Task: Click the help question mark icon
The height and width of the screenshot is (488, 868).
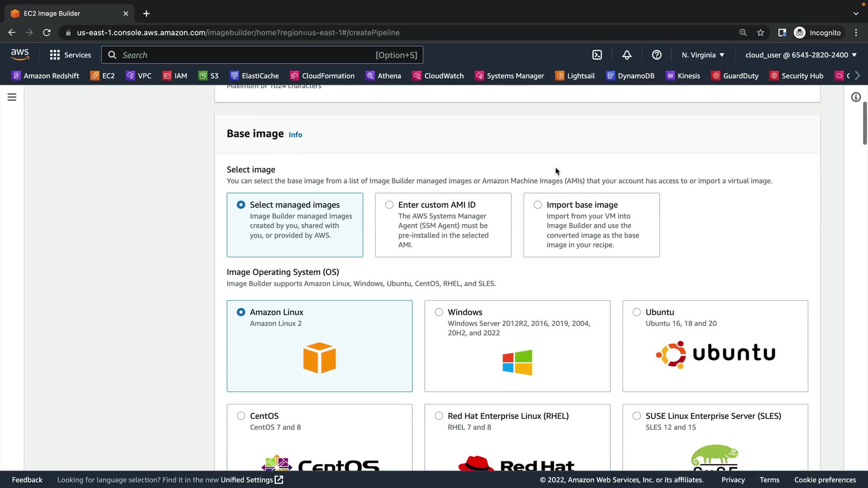Action: pos(656,55)
